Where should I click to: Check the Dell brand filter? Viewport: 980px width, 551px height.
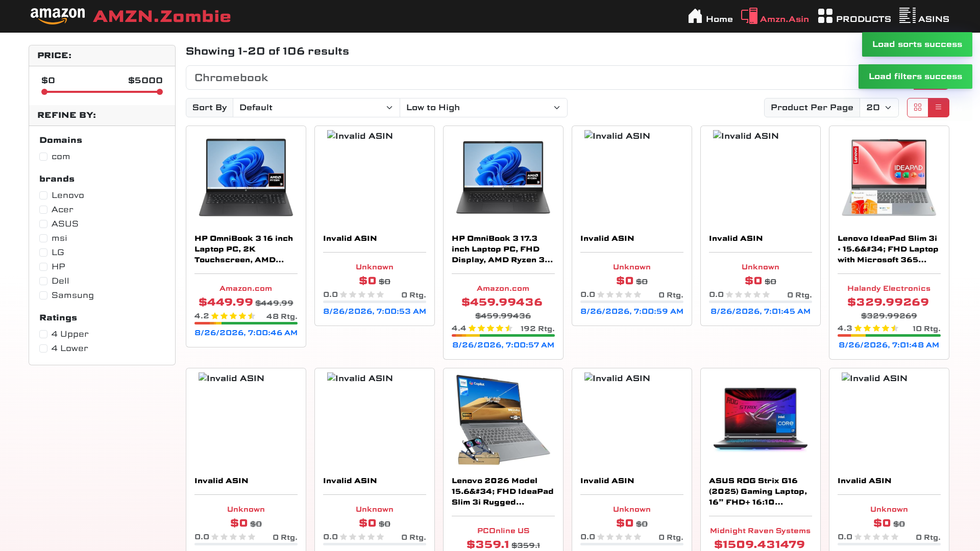[43, 281]
